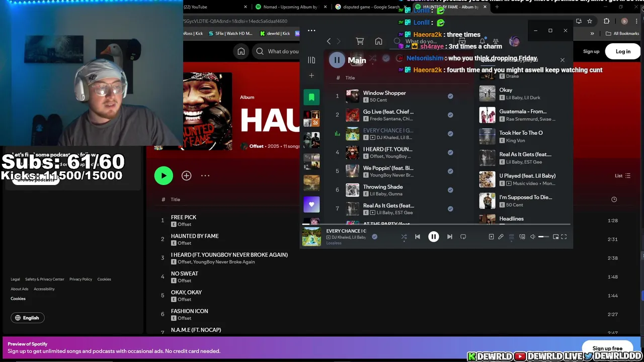The image size is (644, 362).
Task: Open the profile avatar in Spotify app
Action: pos(514,41)
